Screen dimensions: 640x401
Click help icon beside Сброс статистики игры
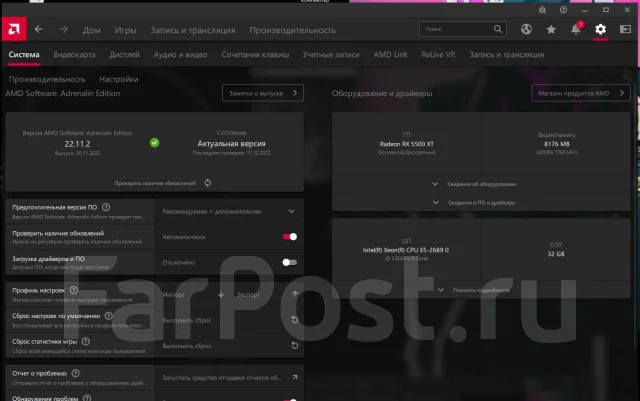[85, 341]
